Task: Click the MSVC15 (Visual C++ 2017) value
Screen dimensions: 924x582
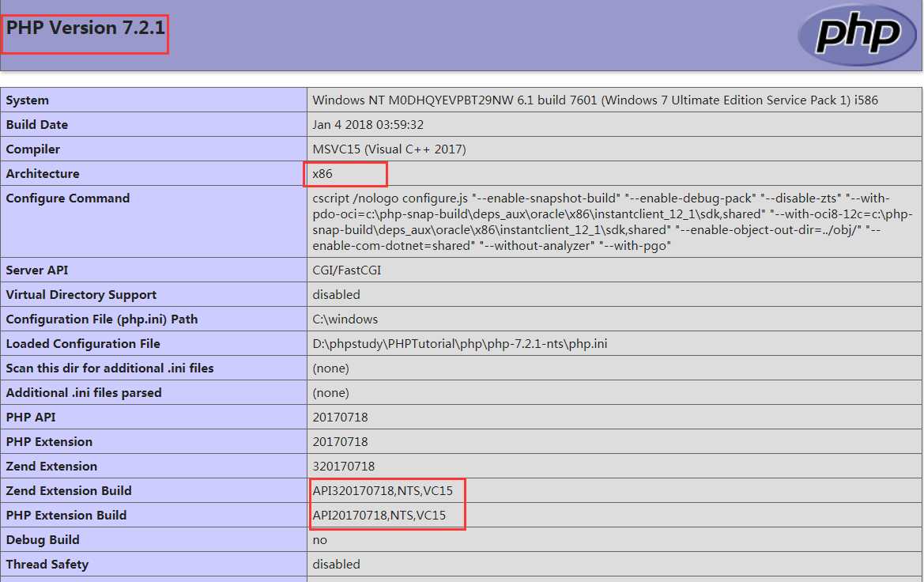Action: pos(389,149)
